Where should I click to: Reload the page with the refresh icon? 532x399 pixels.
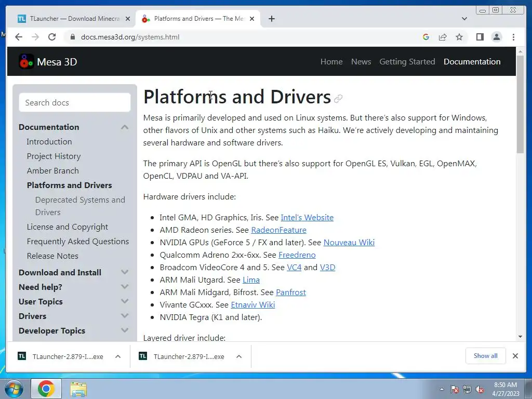[52, 37]
